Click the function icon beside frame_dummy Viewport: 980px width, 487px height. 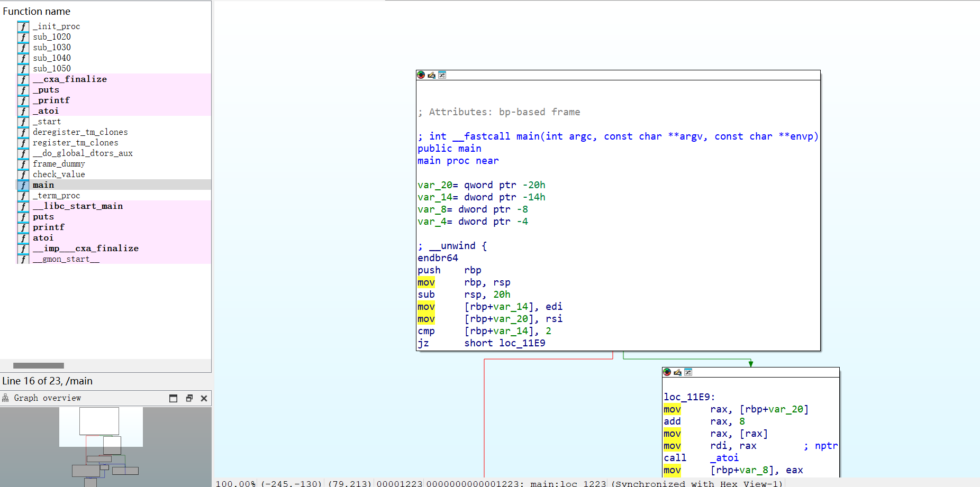point(23,164)
